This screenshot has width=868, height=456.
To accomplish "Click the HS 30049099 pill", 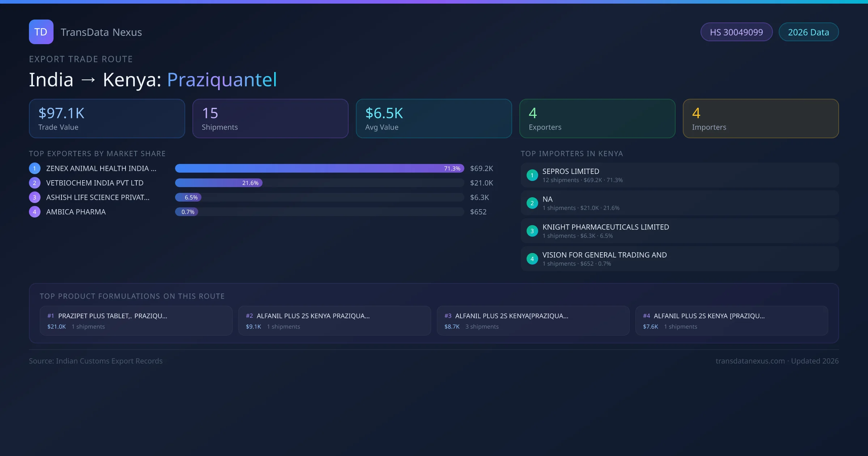I will tap(736, 32).
